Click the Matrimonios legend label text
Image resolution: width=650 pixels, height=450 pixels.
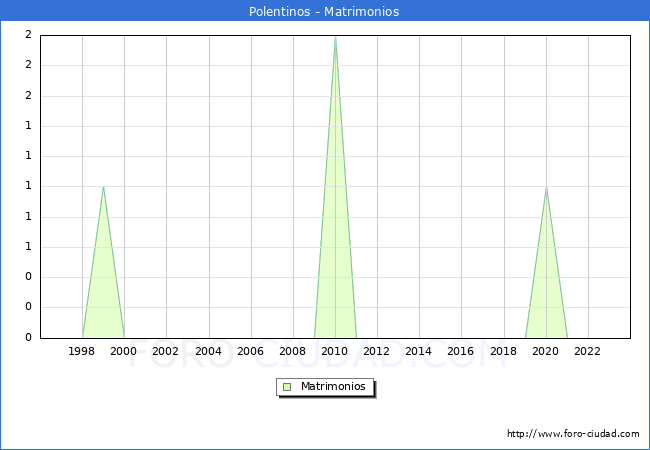[x=334, y=387]
